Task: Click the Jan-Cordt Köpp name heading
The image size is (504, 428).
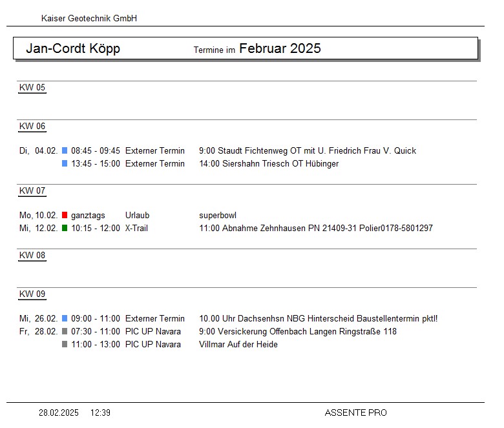Action: (x=73, y=49)
